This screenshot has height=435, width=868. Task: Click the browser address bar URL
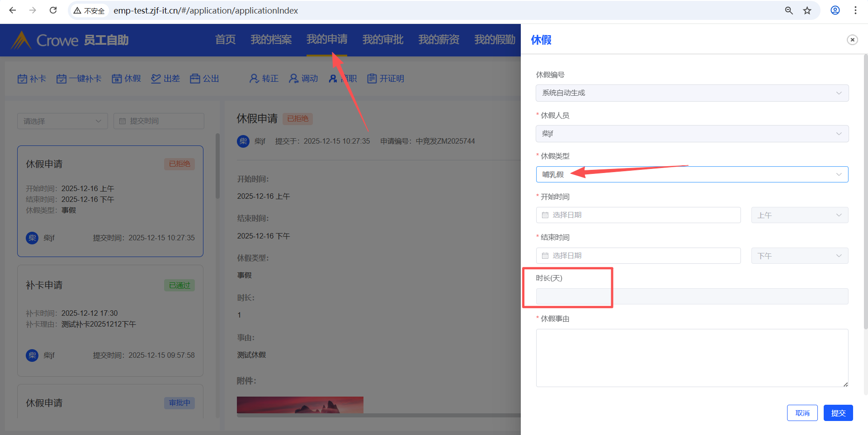pyautogui.click(x=206, y=10)
